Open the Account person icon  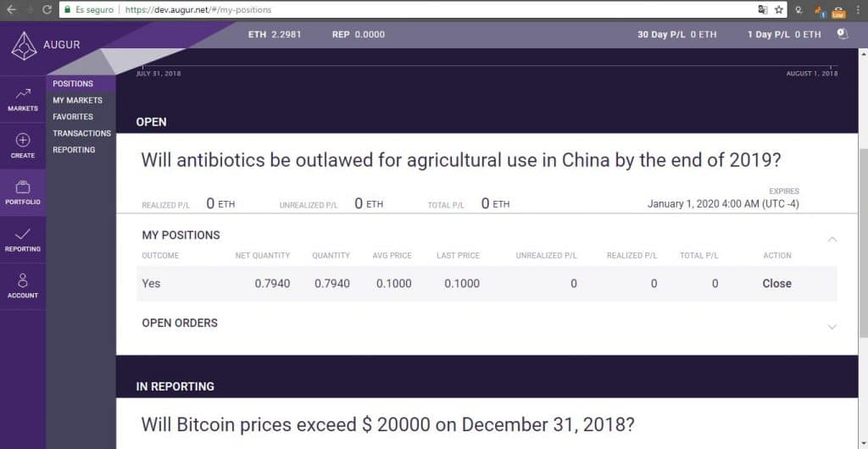click(x=23, y=280)
